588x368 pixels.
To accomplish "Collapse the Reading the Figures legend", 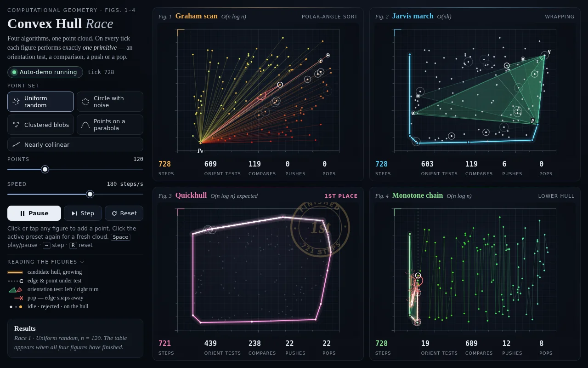I will (x=46, y=262).
